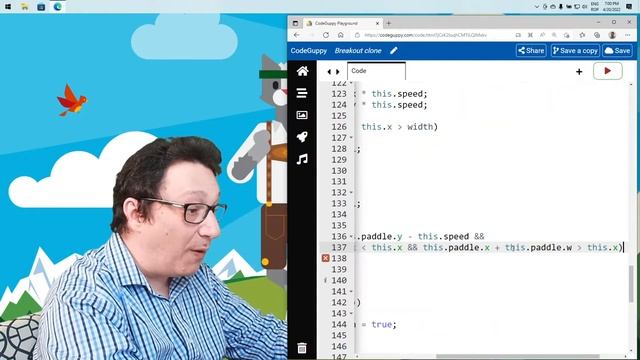Open the hamburger menu in the sidebar
Image resolution: width=640 pixels, height=360 pixels.
pos(302,93)
